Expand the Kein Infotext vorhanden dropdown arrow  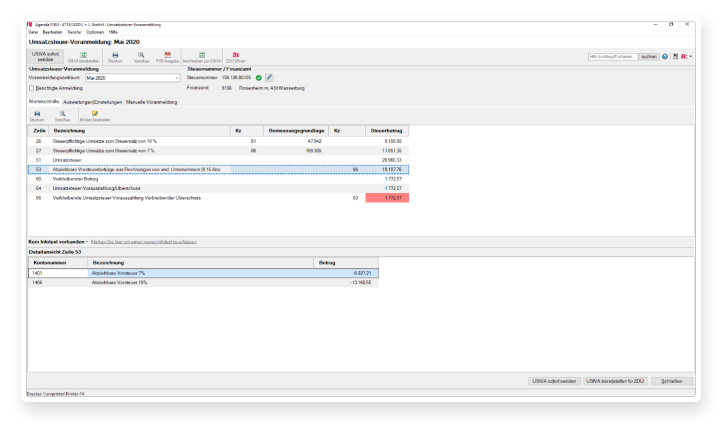[87, 242]
